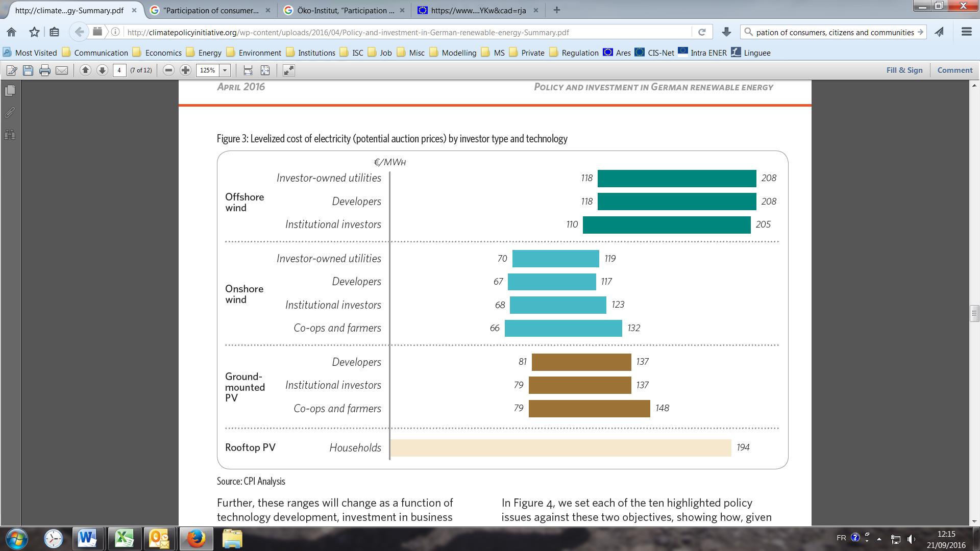The width and height of the screenshot is (980, 551).
Task: Switch to Öko-Institut tab
Action: (x=342, y=10)
